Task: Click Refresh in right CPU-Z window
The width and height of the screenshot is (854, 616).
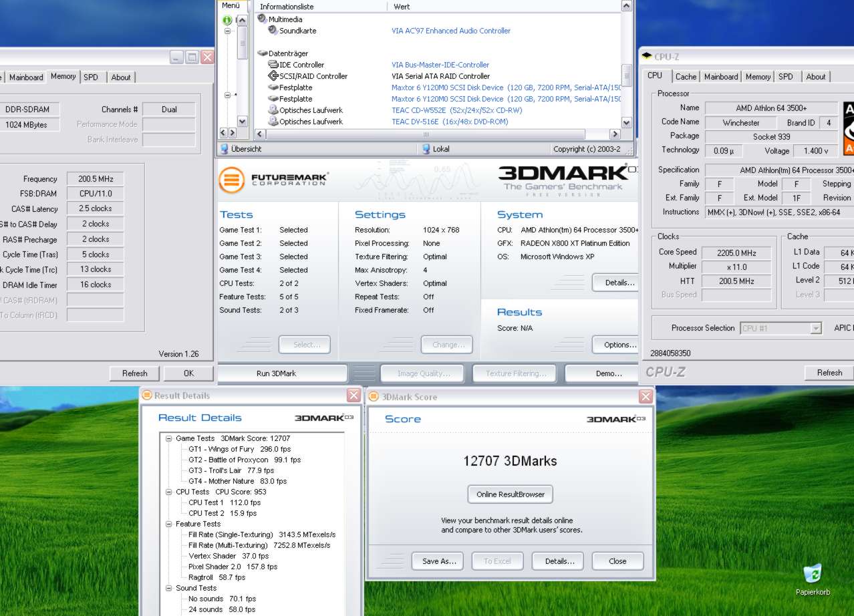Action: (829, 373)
